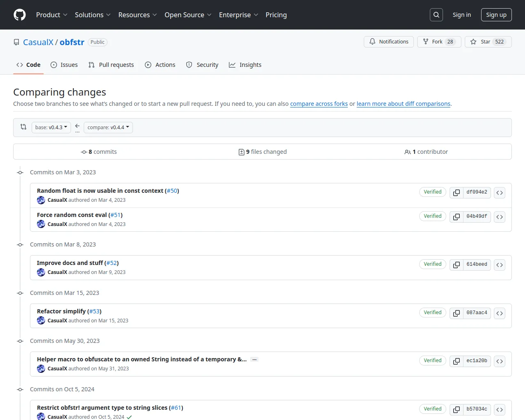525x420 pixels.
Task: Browse repository at commit 04b49df
Action: (x=500, y=217)
